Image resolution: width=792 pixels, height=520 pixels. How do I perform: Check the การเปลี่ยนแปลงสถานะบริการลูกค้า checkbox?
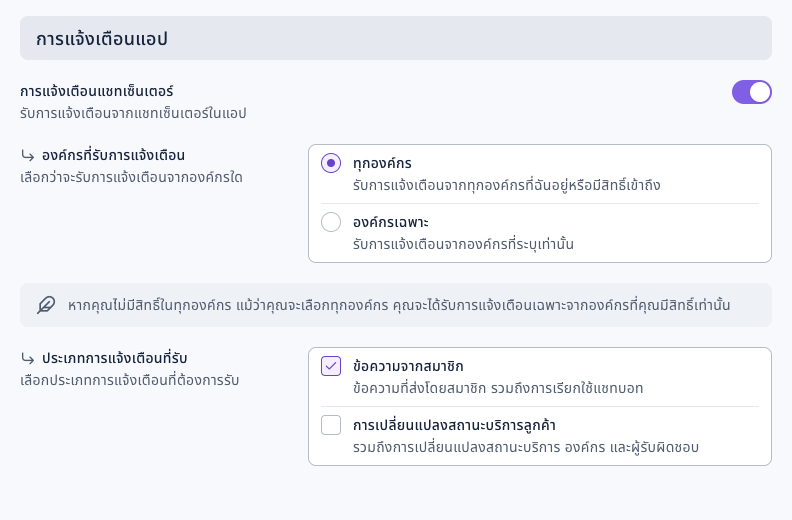pyautogui.click(x=331, y=425)
